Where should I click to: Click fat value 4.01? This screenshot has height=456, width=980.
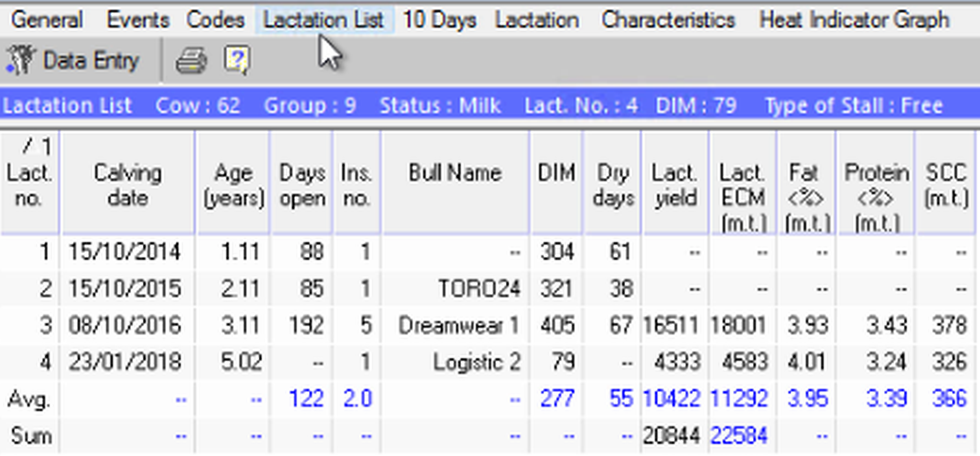[807, 361]
